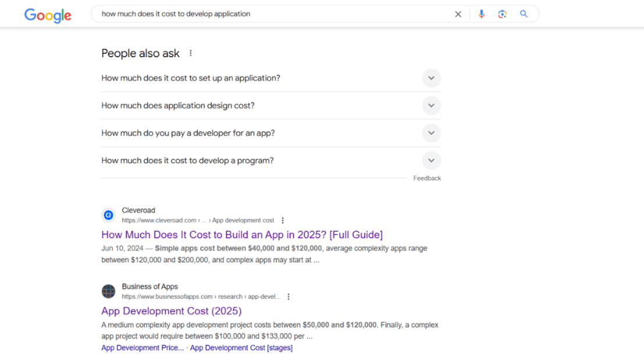This screenshot has height=362, width=644.
Task: Click the businessofapps.com URL breadcrumb
Action: [x=201, y=297]
